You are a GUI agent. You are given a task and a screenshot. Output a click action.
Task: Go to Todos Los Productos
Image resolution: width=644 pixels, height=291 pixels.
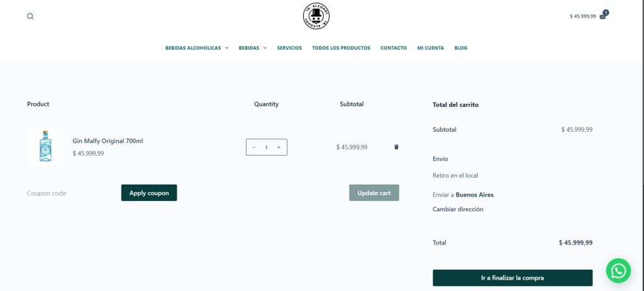click(341, 48)
